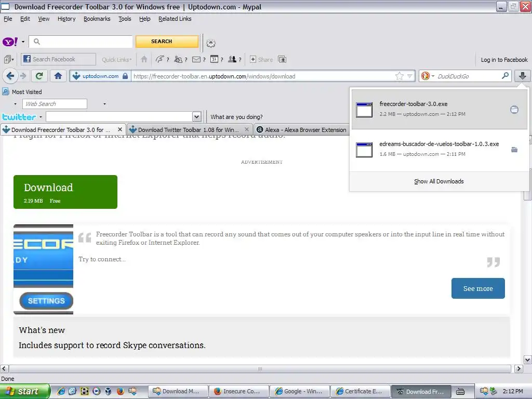Close the Download Twitter Toolbar tab
532x399 pixels.
pos(247,129)
